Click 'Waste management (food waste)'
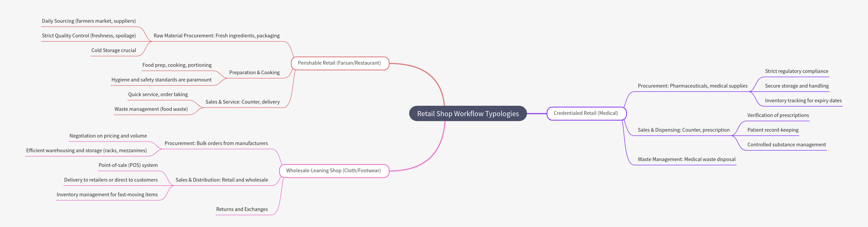 click(x=151, y=109)
